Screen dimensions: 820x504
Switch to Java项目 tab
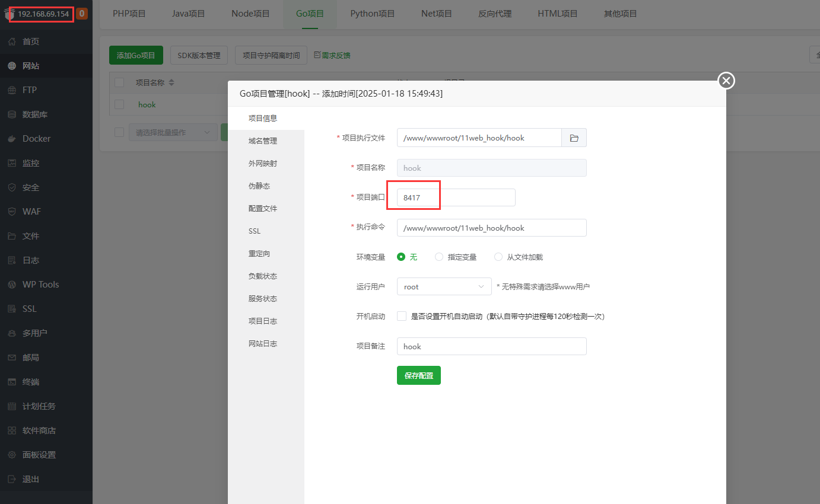point(189,13)
